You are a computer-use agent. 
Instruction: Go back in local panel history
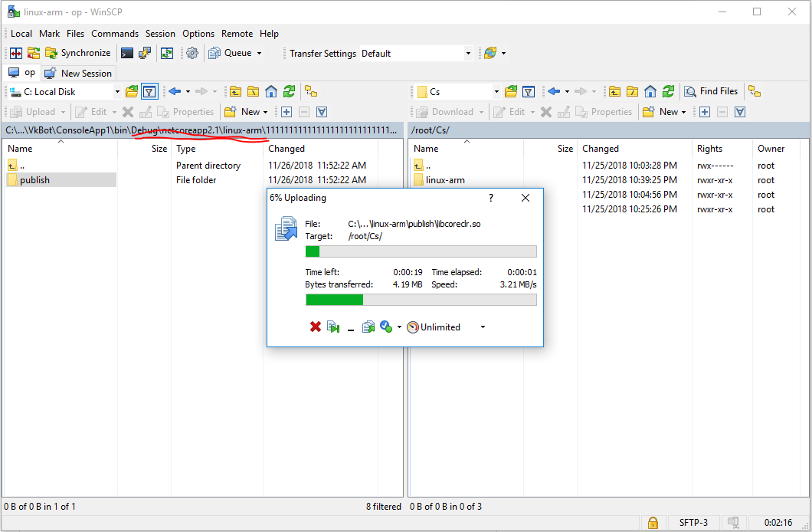tap(175, 92)
